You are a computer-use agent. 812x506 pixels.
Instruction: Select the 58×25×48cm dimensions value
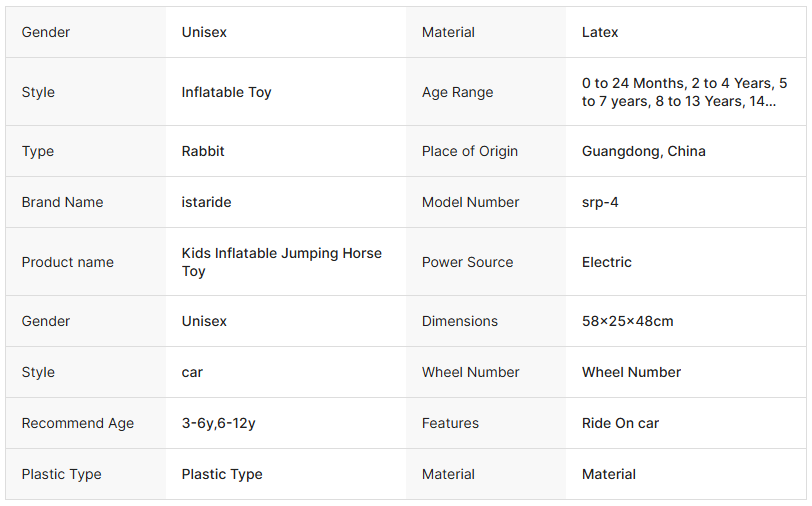tap(627, 321)
